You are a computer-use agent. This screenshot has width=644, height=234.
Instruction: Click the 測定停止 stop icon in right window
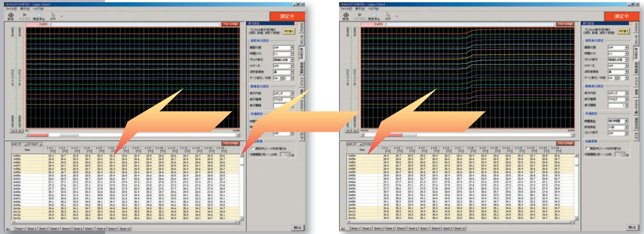pos(373,16)
